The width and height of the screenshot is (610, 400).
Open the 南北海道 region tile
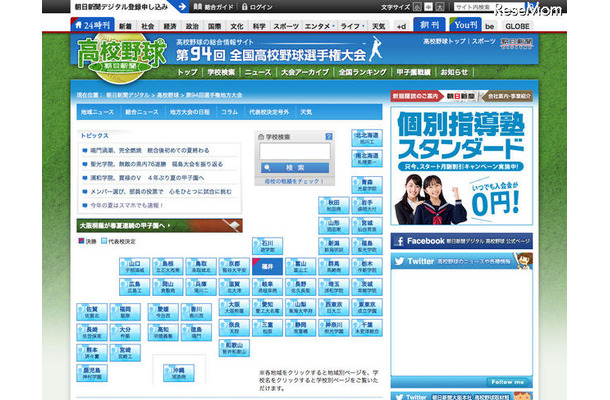tap(366, 158)
